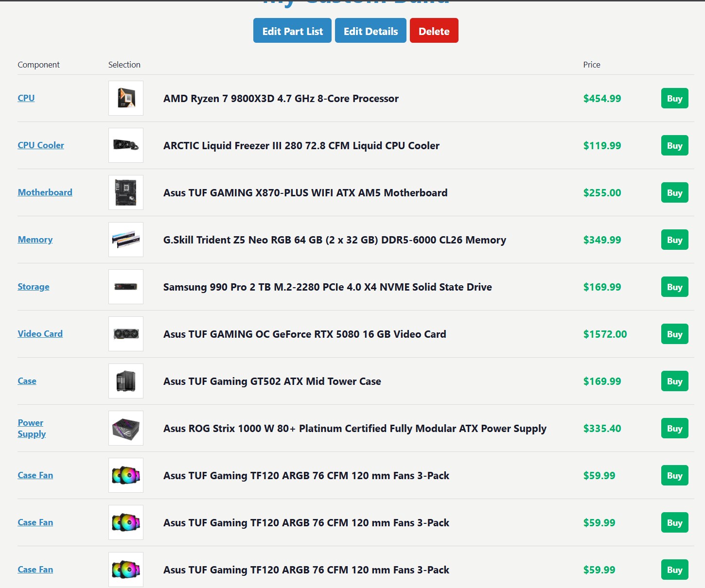The image size is (705, 588).
Task: Open Edit Details for this build
Action: tap(370, 31)
